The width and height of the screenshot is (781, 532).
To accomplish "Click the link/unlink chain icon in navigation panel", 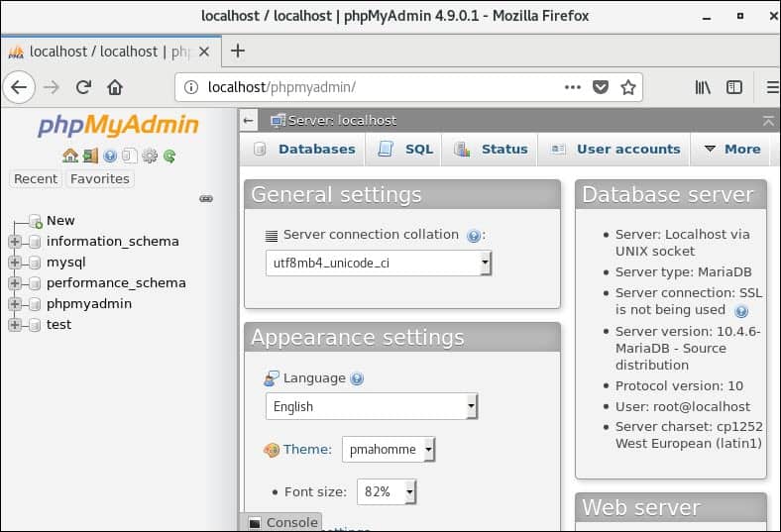I will [x=206, y=198].
